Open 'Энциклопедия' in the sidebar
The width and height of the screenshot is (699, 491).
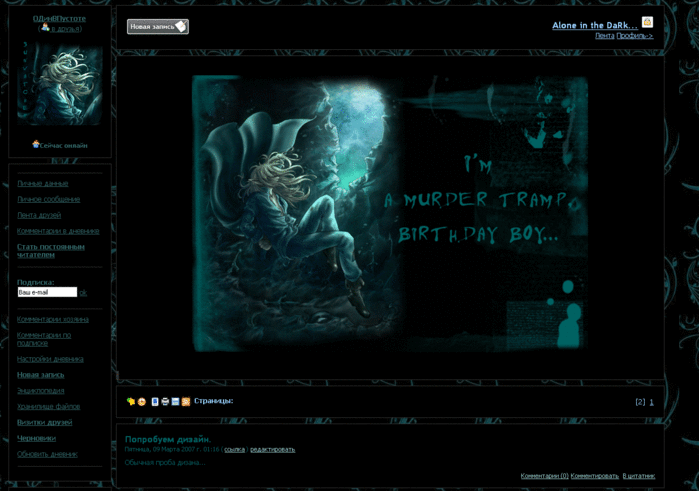coord(40,391)
